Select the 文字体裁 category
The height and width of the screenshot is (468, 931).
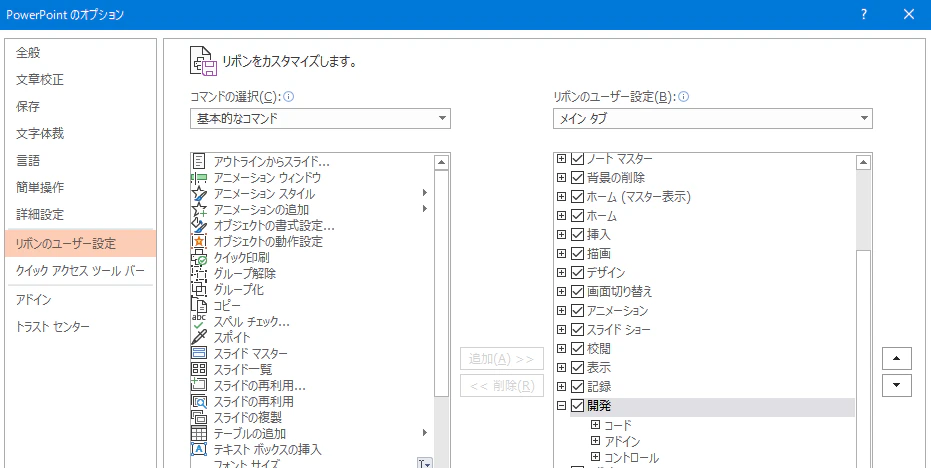(x=80, y=134)
